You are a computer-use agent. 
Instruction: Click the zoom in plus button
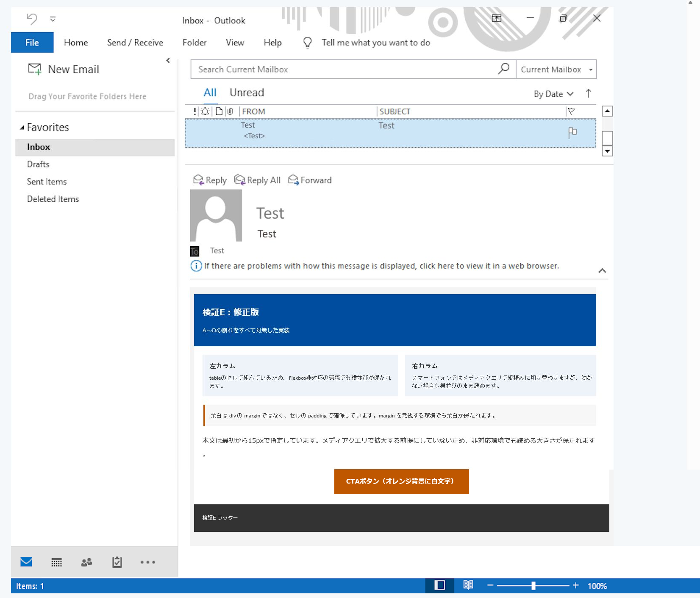point(575,586)
